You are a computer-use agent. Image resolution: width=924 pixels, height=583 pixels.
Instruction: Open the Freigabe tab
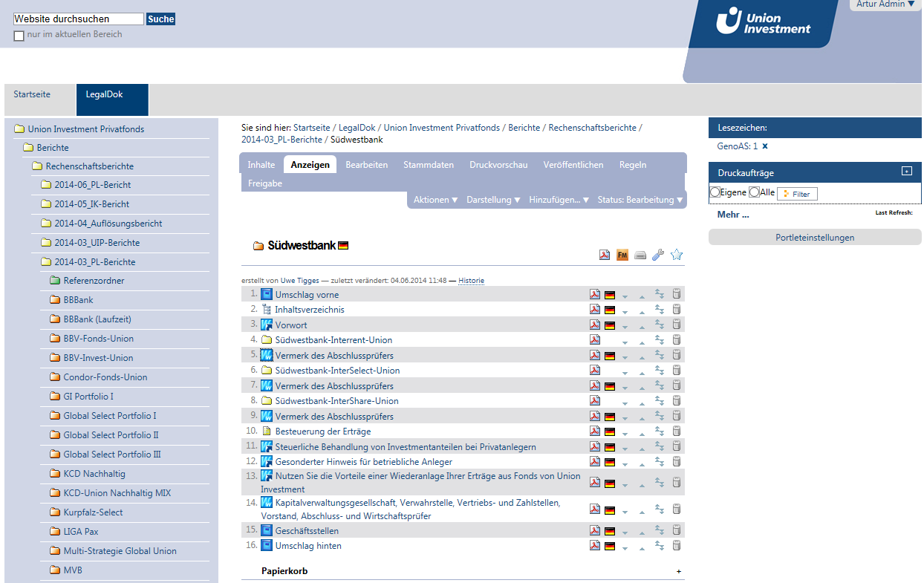[265, 183]
